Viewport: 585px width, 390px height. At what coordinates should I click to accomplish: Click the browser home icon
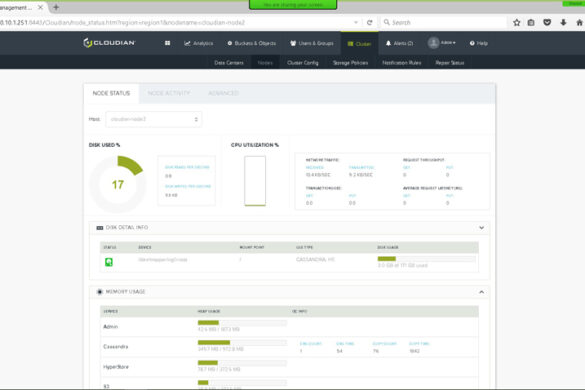pos(579,22)
